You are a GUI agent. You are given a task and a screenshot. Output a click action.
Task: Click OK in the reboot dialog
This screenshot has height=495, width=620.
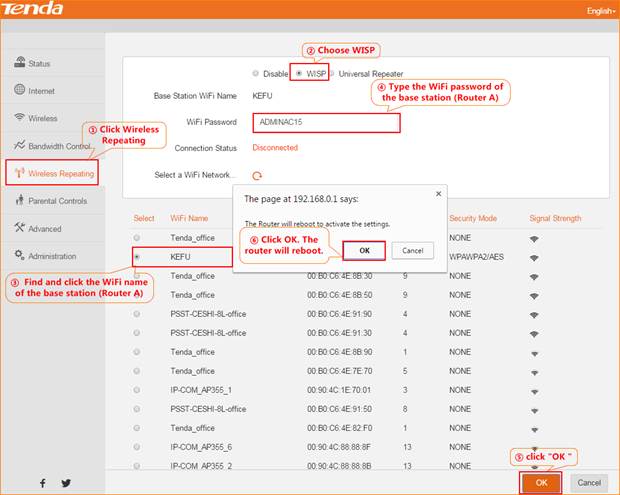point(364,250)
